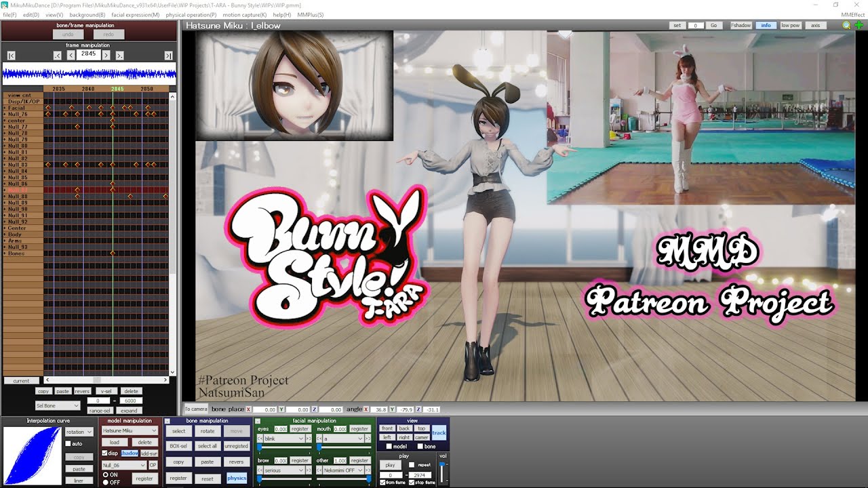Previous other morph arrow button
The width and height of the screenshot is (868, 488).
click(319, 470)
